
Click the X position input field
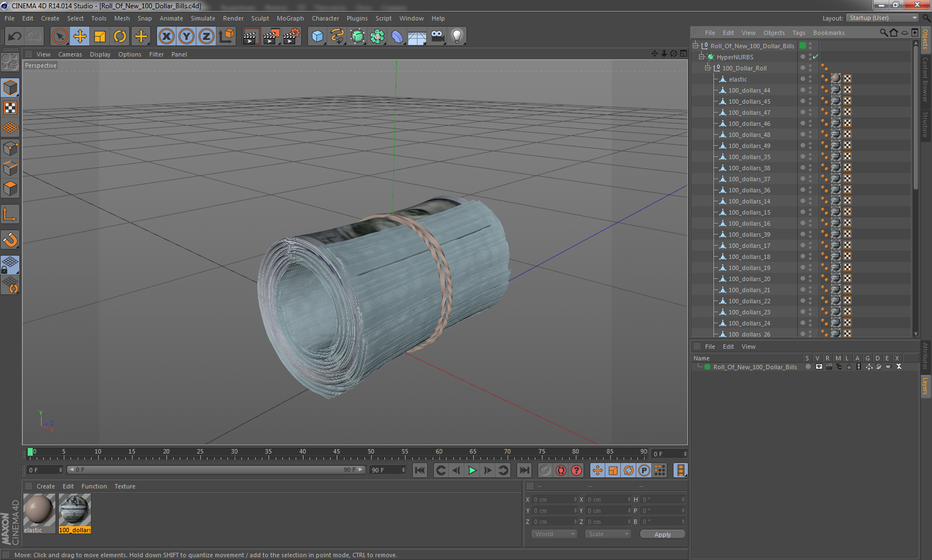(x=555, y=500)
